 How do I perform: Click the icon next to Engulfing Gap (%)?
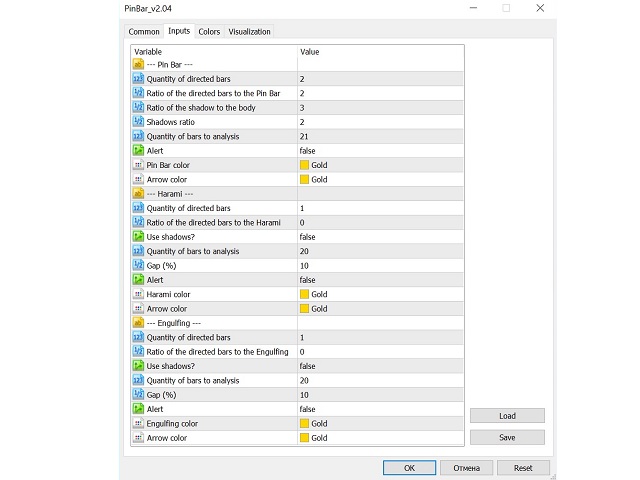(138, 395)
